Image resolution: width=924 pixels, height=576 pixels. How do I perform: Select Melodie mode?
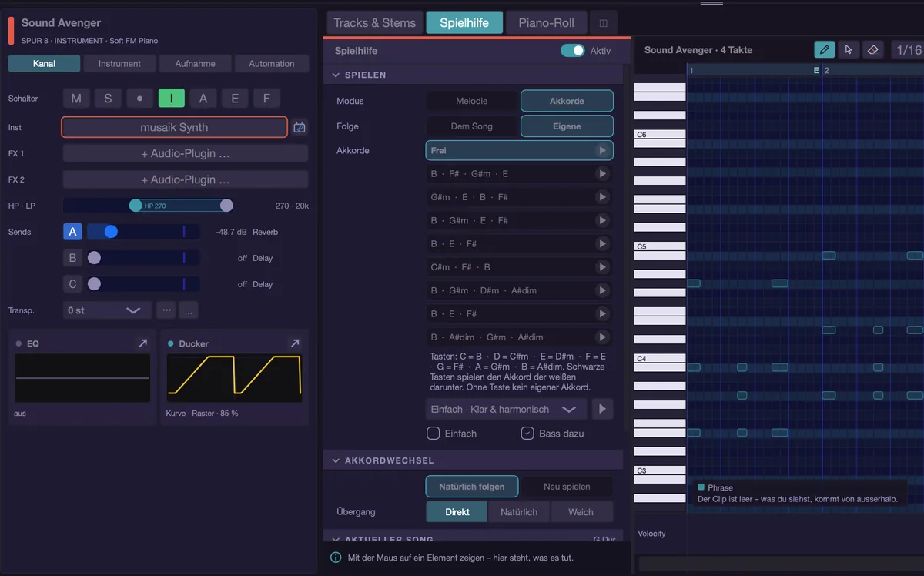472,101
